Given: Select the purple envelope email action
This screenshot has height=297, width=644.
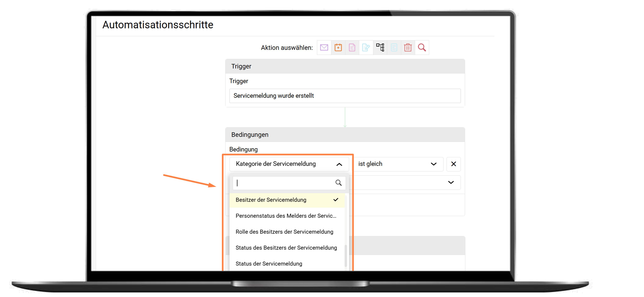Looking at the screenshot, I should 324,48.
